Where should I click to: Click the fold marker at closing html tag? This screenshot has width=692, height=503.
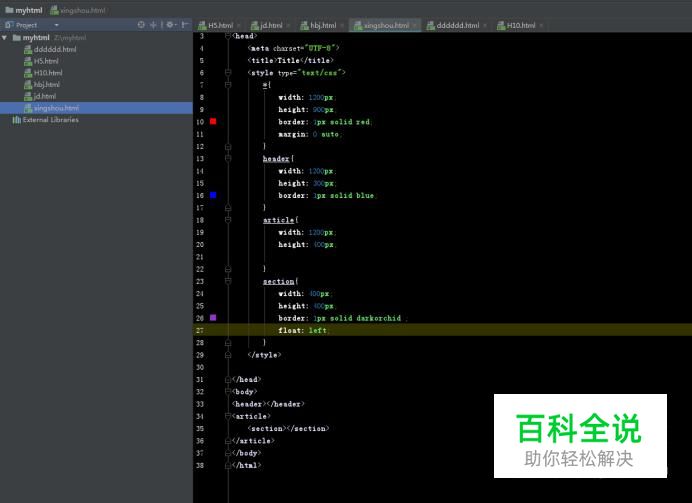pos(228,465)
